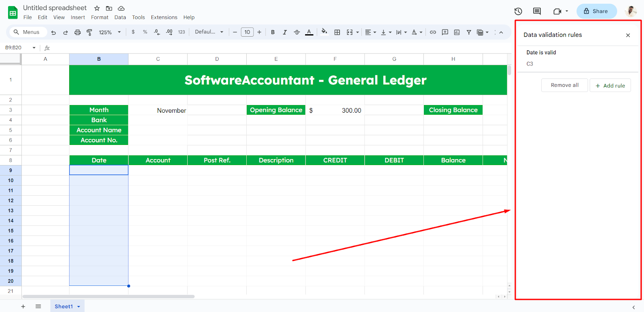Add a new sheet with plus icon

click(23, 306)
